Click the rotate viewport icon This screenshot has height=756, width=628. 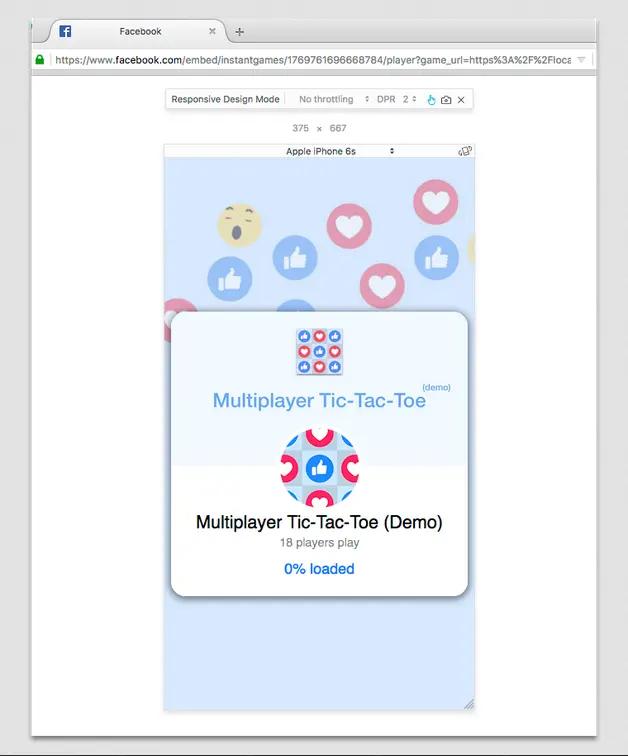[x=465, y=151]
